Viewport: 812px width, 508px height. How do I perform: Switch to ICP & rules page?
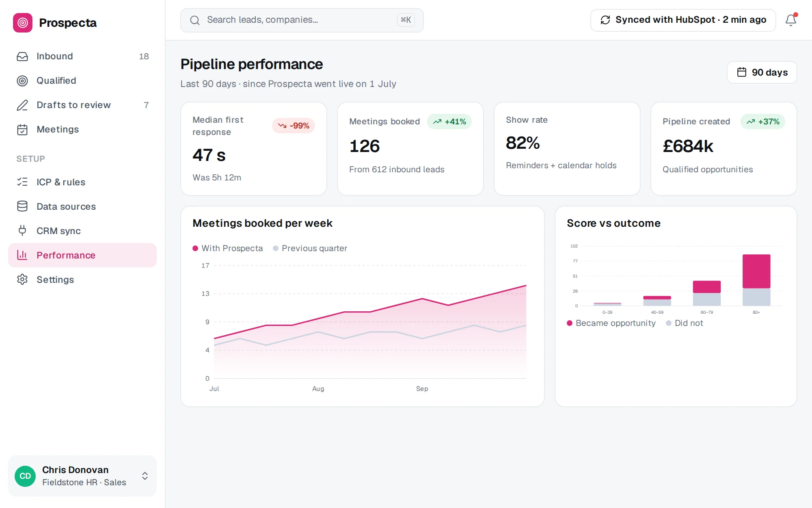82,182
